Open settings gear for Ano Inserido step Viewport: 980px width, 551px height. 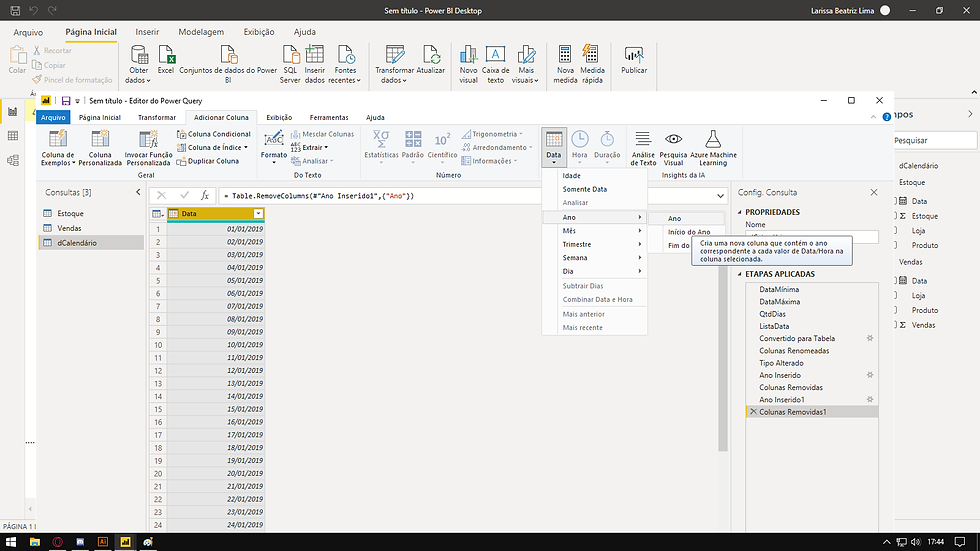pyautogui.click(x=869, y=375)
